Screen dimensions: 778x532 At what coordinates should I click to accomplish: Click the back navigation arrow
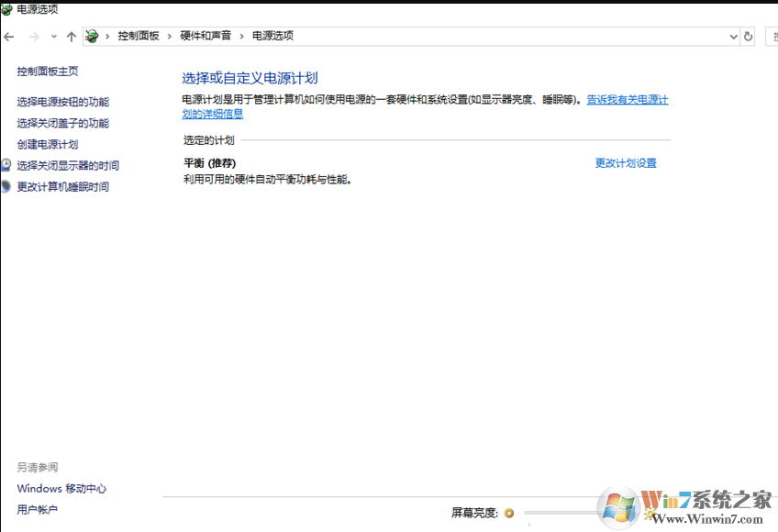pos(9,37)
